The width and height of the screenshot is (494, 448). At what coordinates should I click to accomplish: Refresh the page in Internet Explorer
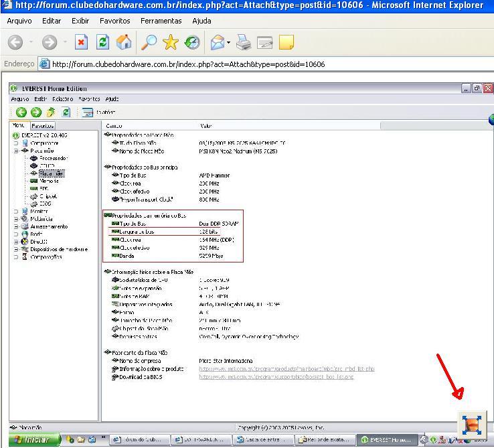coord(102,42)
